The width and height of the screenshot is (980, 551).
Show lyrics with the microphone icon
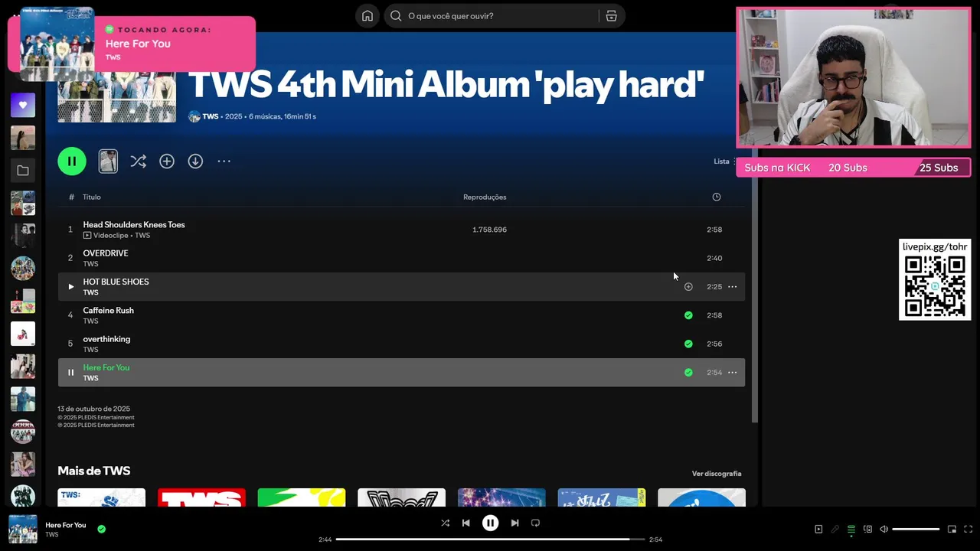(835, 529)
